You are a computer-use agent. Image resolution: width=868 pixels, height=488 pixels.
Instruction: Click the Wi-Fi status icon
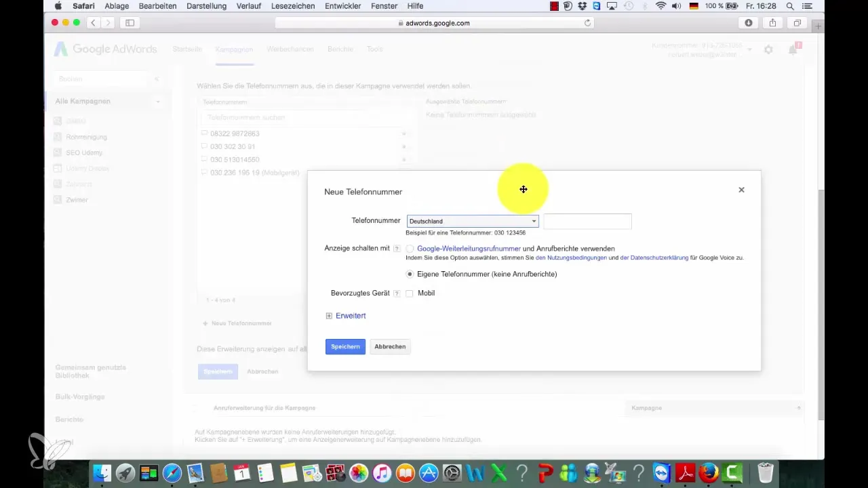660,6
